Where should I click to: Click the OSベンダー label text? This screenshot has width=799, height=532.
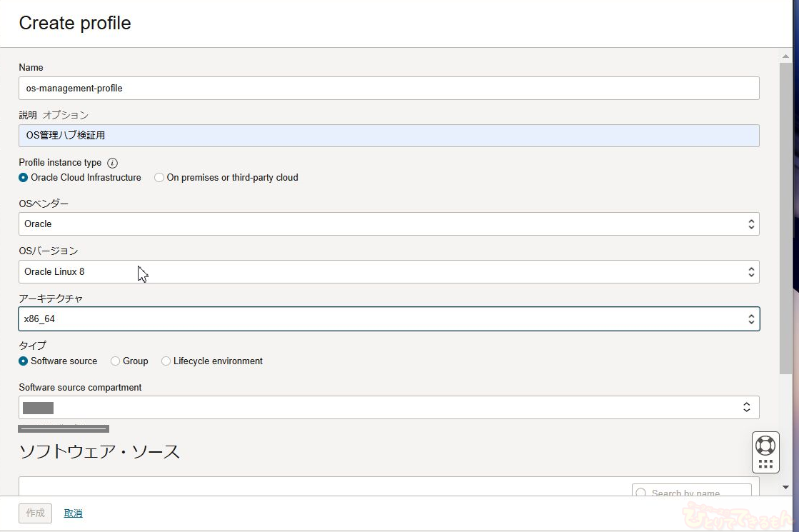pyautogui.click(x=44, y=204)
